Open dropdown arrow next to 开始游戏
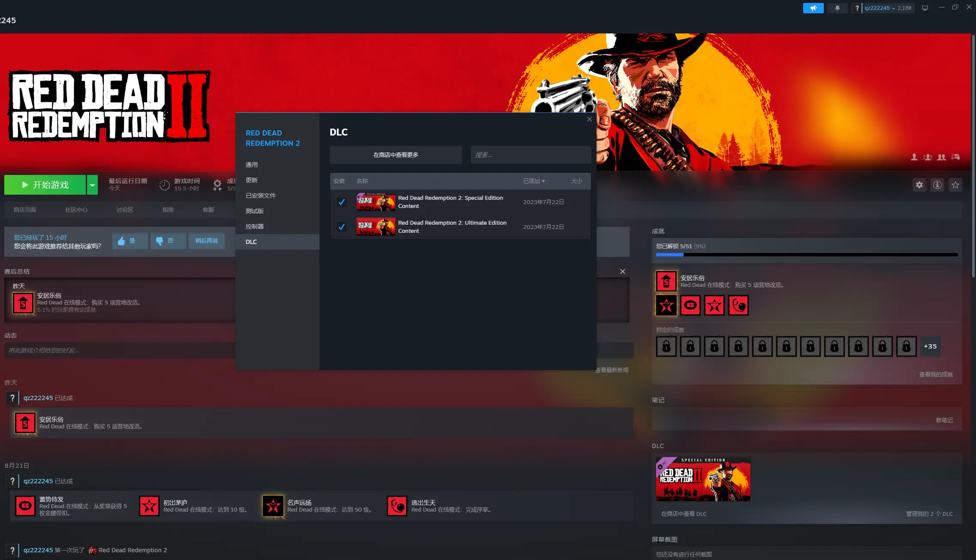 [x=92, y=185]
